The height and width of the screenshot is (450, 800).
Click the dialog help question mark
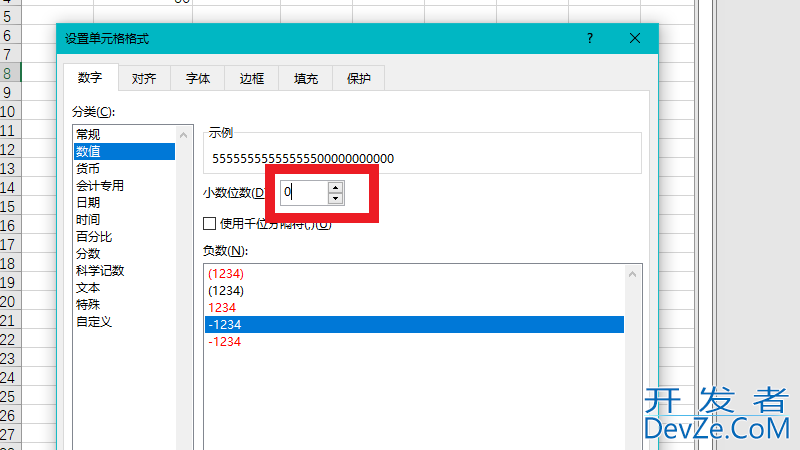pos(590,38)
